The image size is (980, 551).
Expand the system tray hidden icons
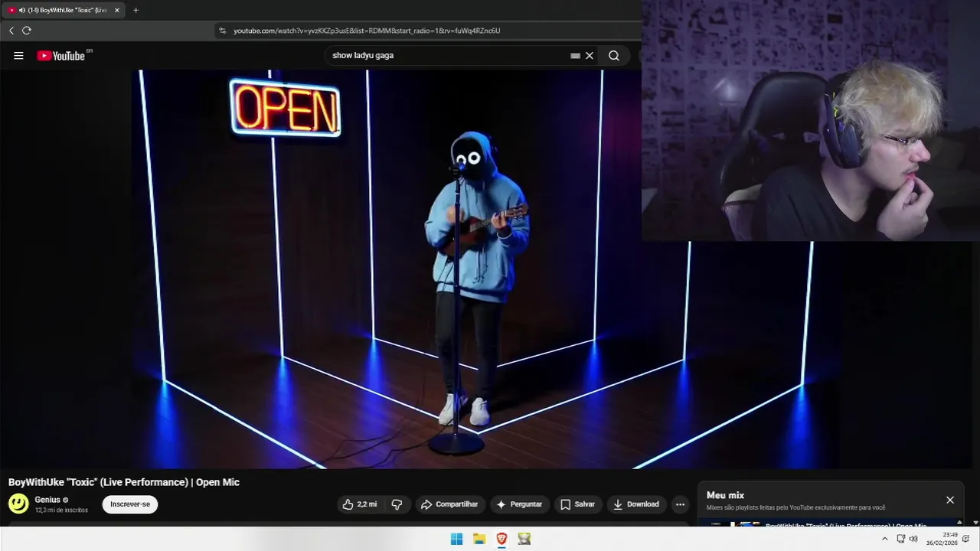click(x=885, y=539)
